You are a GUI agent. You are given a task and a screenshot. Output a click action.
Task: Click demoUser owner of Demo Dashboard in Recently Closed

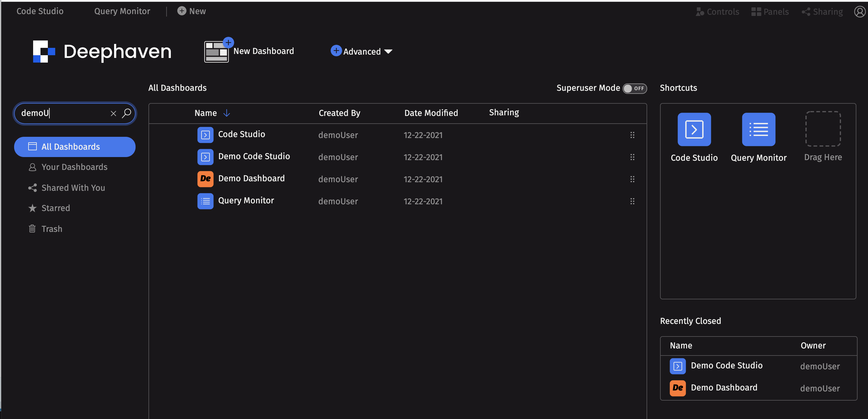coord(820,388)
